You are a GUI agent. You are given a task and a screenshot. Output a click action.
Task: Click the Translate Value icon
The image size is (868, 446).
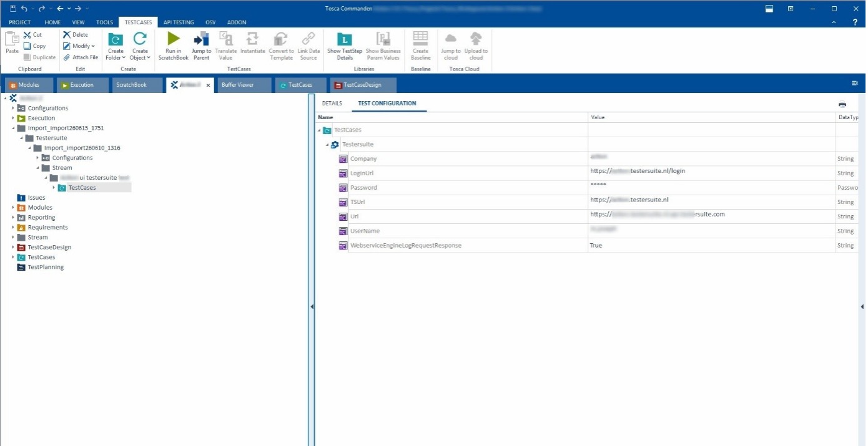point(226,39)
